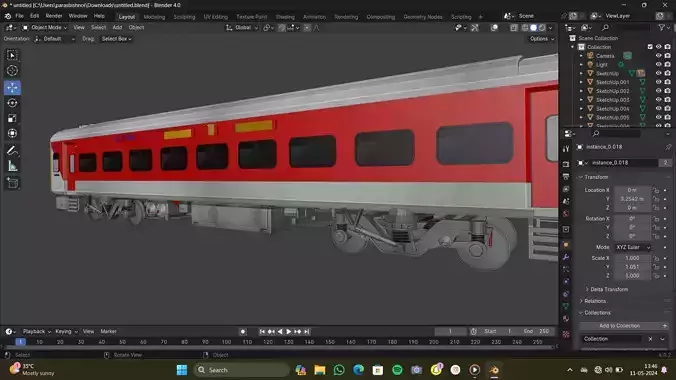Open File Explorer from the taskbar

coord(319,370)
